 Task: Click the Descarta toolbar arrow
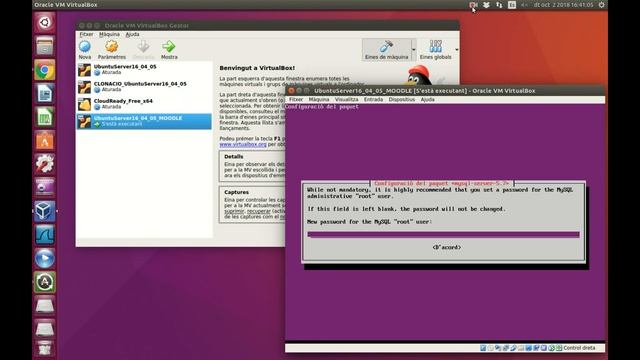tap(143, 50)
